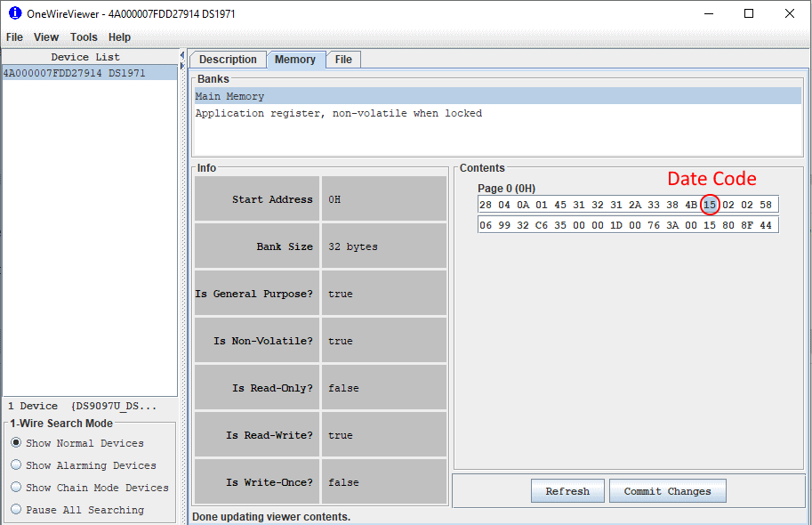Viewport: 812px width, 525px height.
Task: Click the second row of Page 0 hex bytes
Action: (x=628, y=225)
